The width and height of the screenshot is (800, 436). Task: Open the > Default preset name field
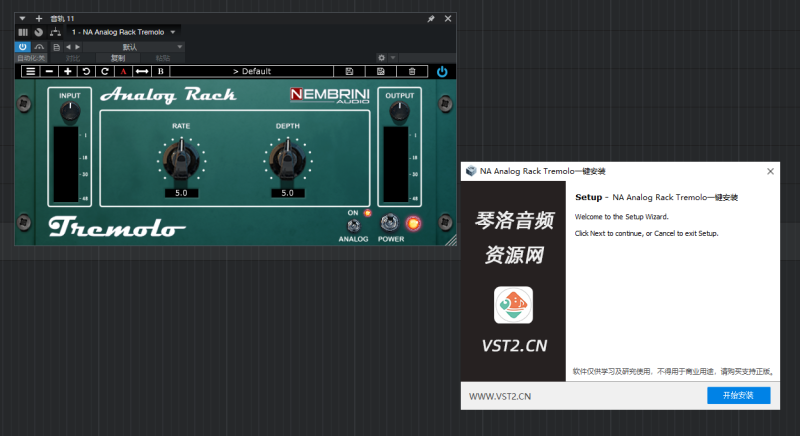(252, 71)
